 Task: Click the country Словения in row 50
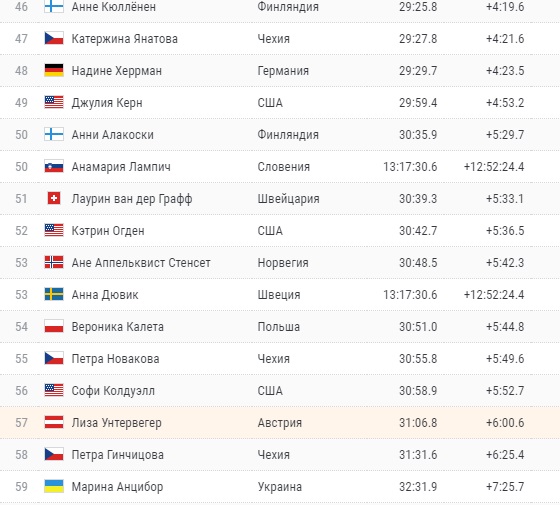(284, 166)
